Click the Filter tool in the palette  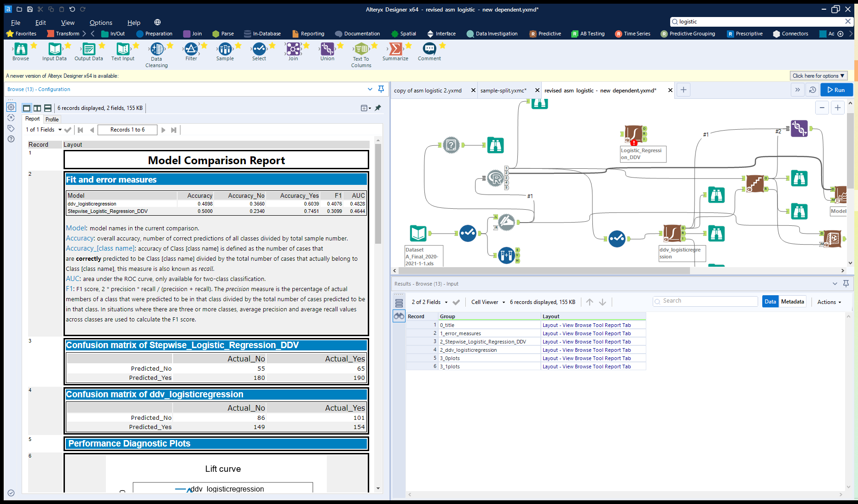(191, 49)
